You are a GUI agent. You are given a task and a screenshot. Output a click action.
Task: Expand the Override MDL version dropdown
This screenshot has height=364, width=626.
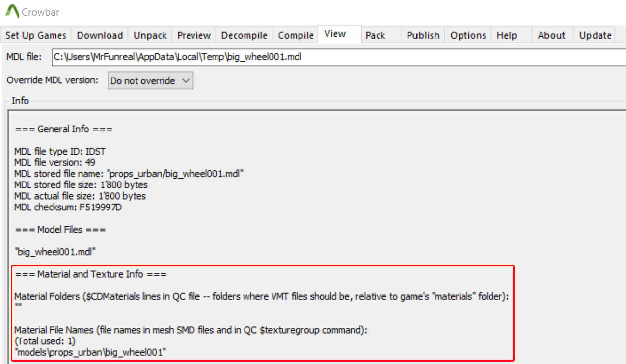click(x=151, y=81)
